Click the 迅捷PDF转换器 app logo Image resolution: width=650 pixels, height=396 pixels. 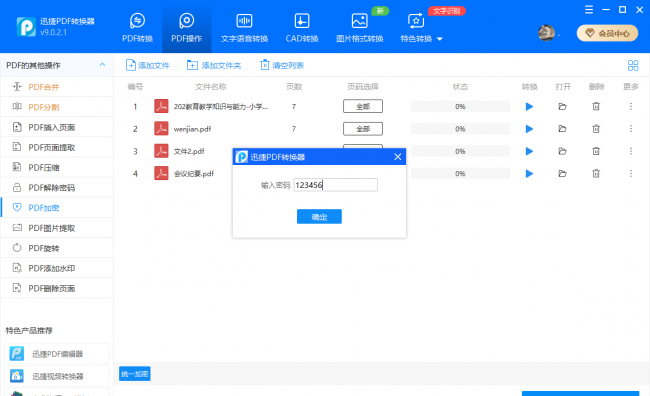tap(26, 27)
